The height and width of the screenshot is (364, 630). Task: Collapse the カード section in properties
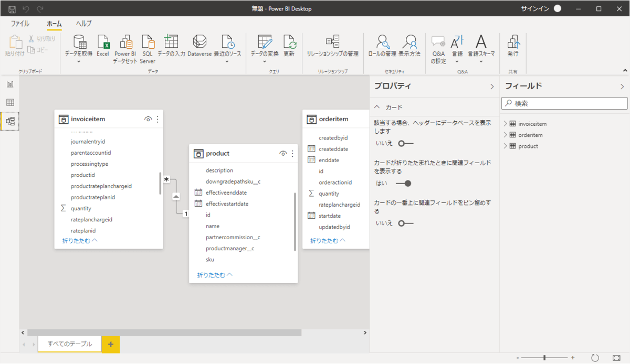point(377,107)
